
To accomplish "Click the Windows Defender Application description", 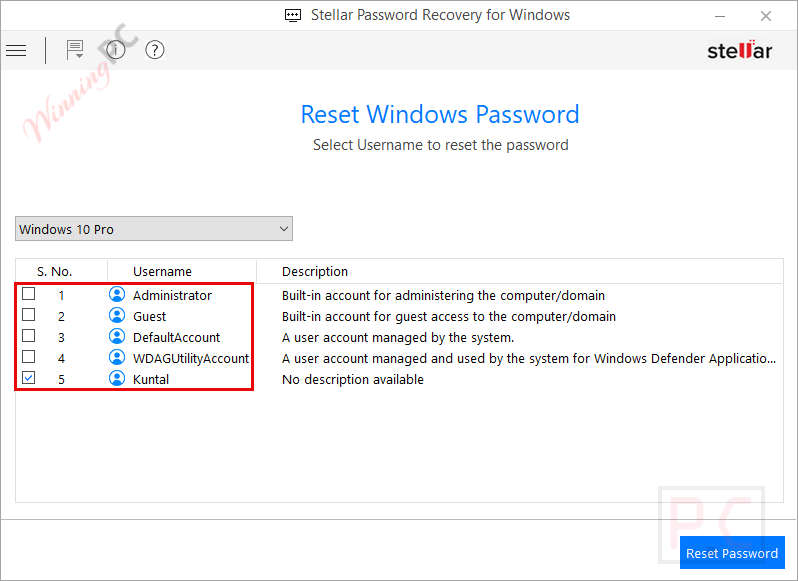I will 529,359.
